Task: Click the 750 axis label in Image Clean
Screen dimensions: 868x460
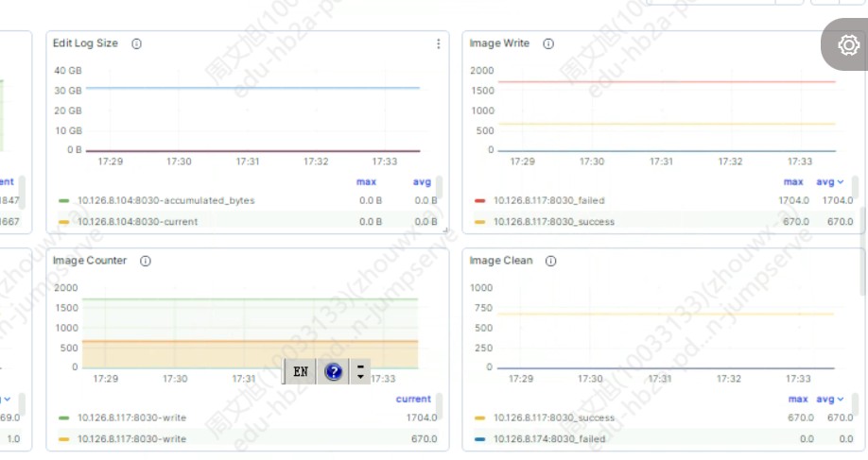Action: pos(483,308)
